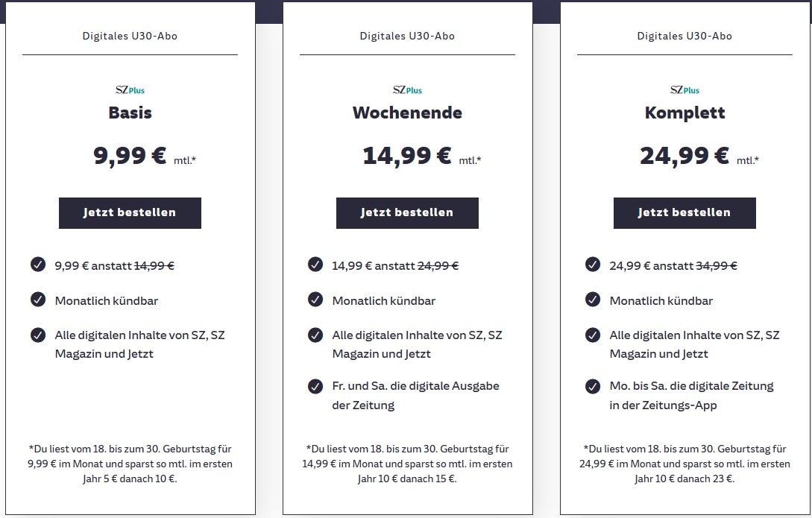Click checkmark beside '24,99 € anstatt 34,99 €'
Screen dimensions: 812x518
tap(593, 265)
